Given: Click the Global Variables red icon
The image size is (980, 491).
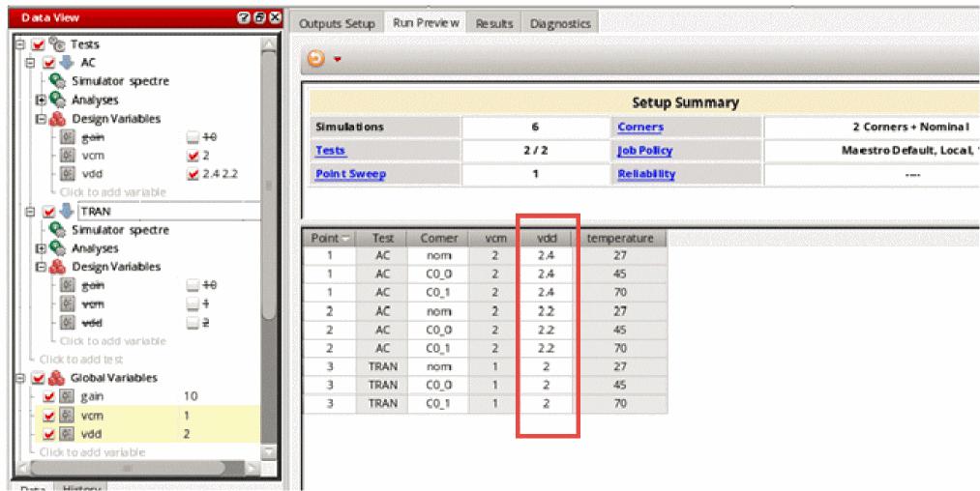Looking at the screenshot, I should 57,378.
